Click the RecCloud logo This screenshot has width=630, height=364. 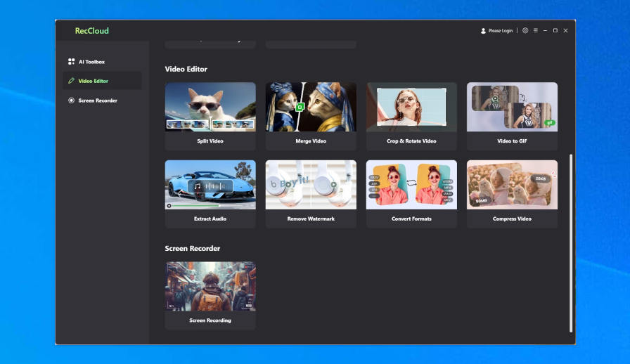pyautogui.click(x=91, y=31)
